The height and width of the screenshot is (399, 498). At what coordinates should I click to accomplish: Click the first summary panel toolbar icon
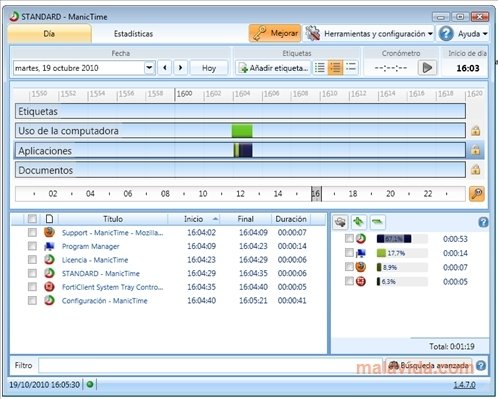coord(341,222)
